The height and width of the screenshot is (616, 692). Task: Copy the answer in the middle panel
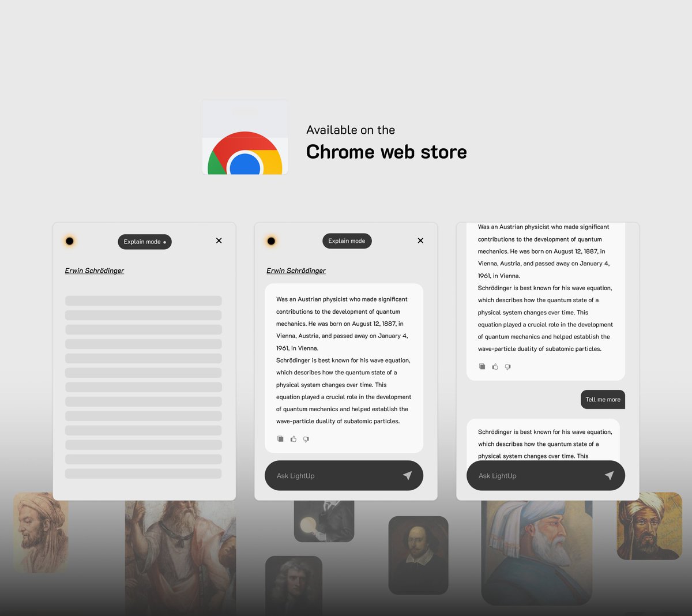click(280, 439)
